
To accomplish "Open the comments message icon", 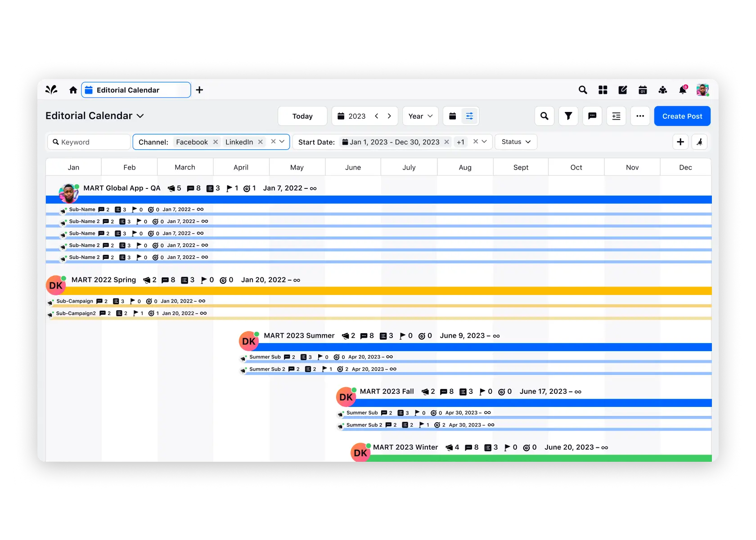I will point(592,116).
